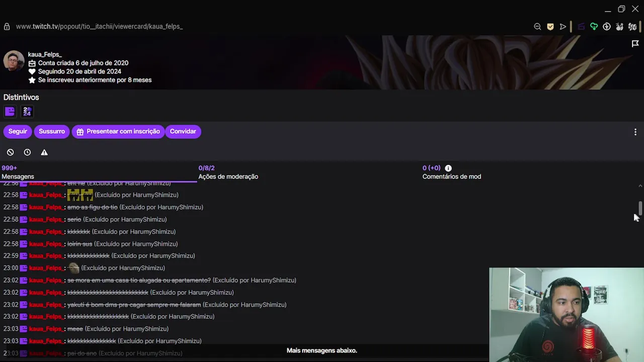Screen dimensions: 644x362
Task: Open the green cloud download extension
Action: pos(594,27)
